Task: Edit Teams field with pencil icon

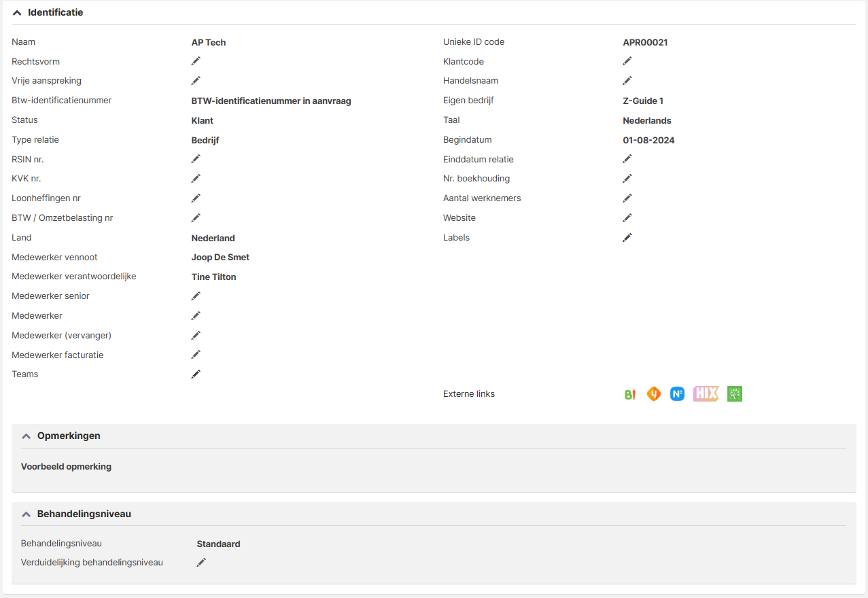Action: 196,374
